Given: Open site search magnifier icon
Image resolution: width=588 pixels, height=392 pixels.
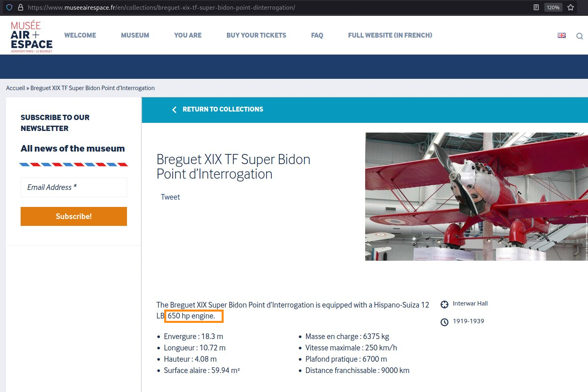Looking at the screenshot, I should coord(580,36).
